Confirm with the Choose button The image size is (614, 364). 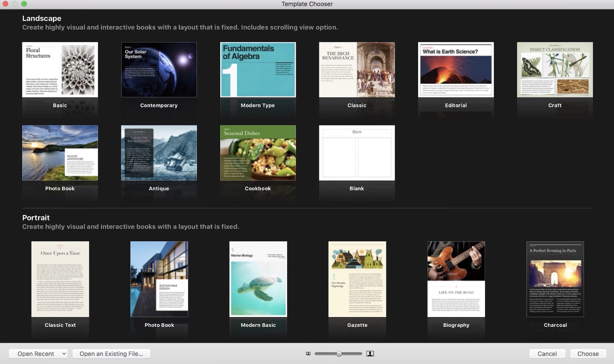588,354
